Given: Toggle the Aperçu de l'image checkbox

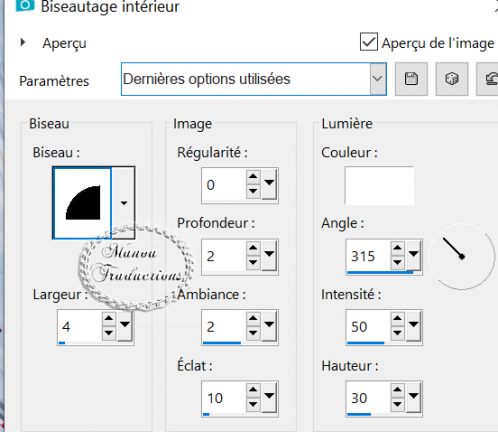Looking at the screenshot, I should tap(369, 42).
